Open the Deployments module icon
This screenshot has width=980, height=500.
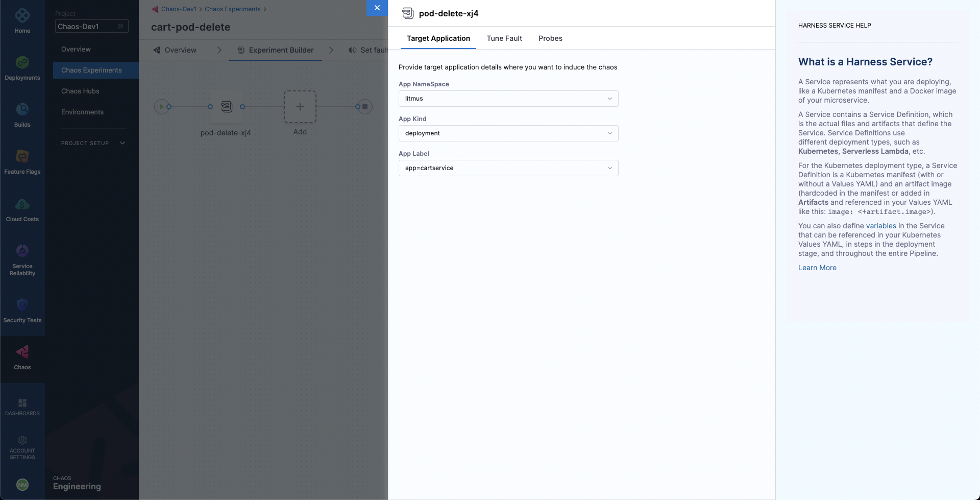pyautogui.click(x=22, y=62)
